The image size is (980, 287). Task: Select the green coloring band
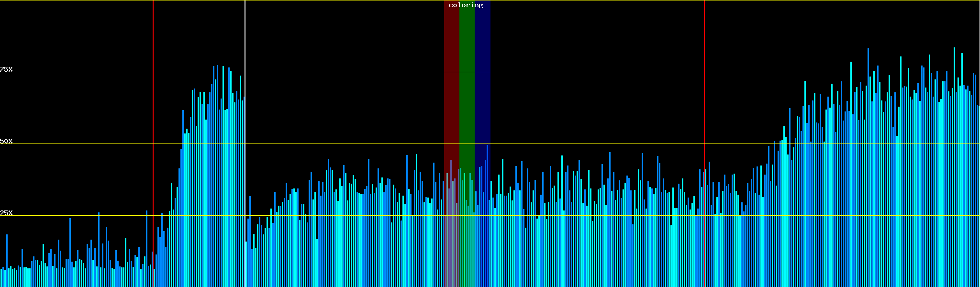467,96
